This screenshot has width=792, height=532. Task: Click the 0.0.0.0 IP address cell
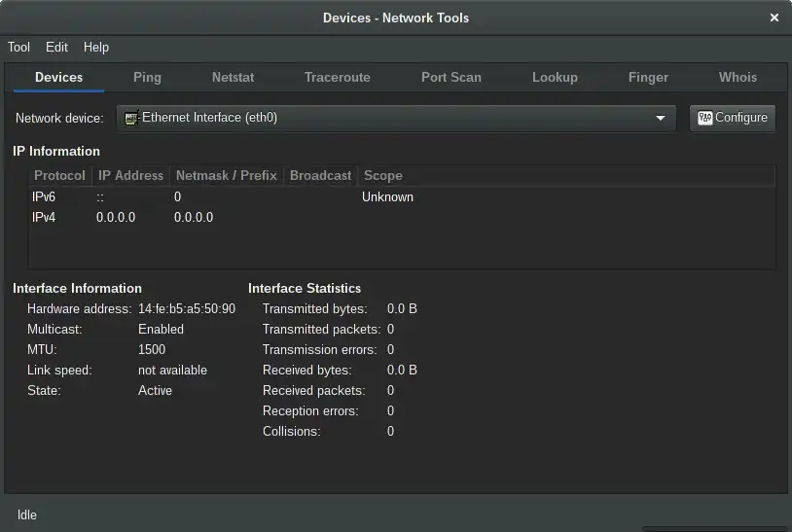pos(116,218)
